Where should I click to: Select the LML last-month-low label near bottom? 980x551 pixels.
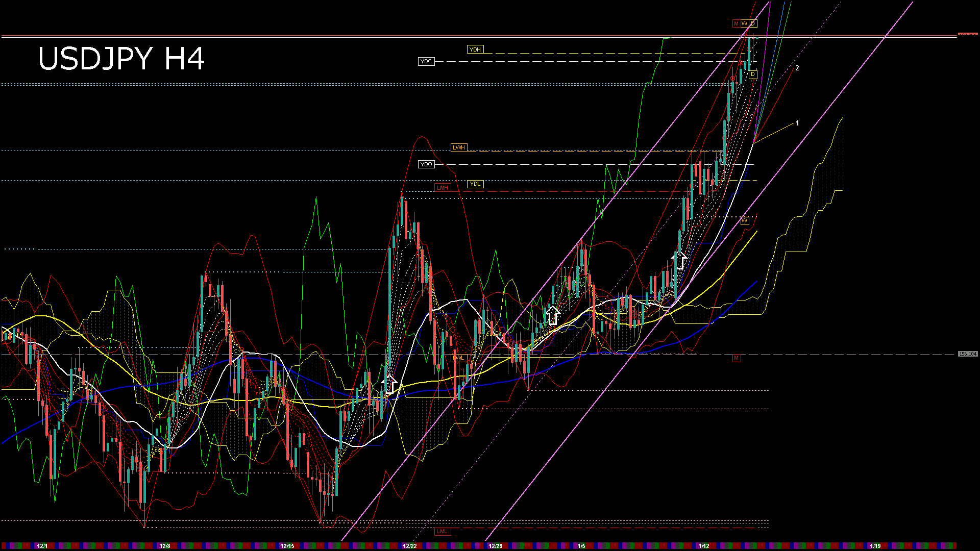click(x=442, y=531)
